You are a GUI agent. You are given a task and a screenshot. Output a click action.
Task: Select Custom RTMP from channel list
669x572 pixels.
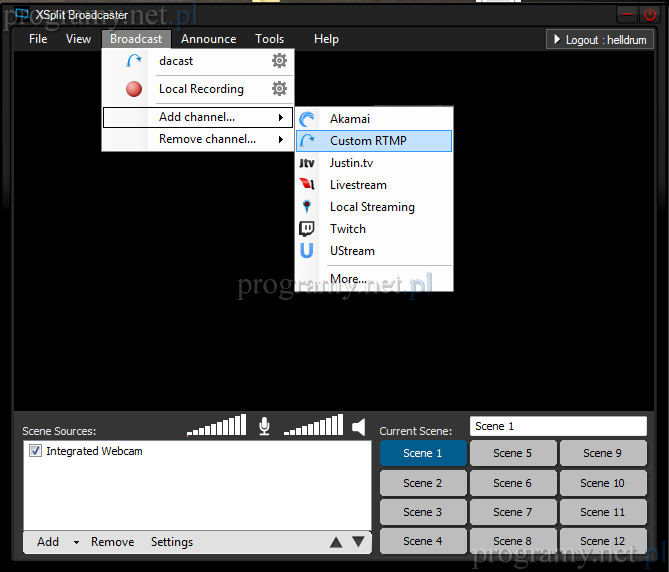click(368, 141)
